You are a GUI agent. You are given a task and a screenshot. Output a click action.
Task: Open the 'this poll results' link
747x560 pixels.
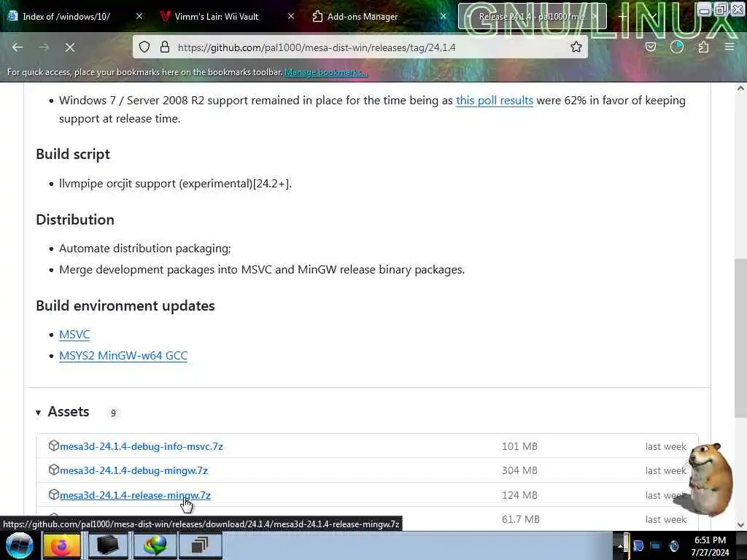[x=495, y=101]
